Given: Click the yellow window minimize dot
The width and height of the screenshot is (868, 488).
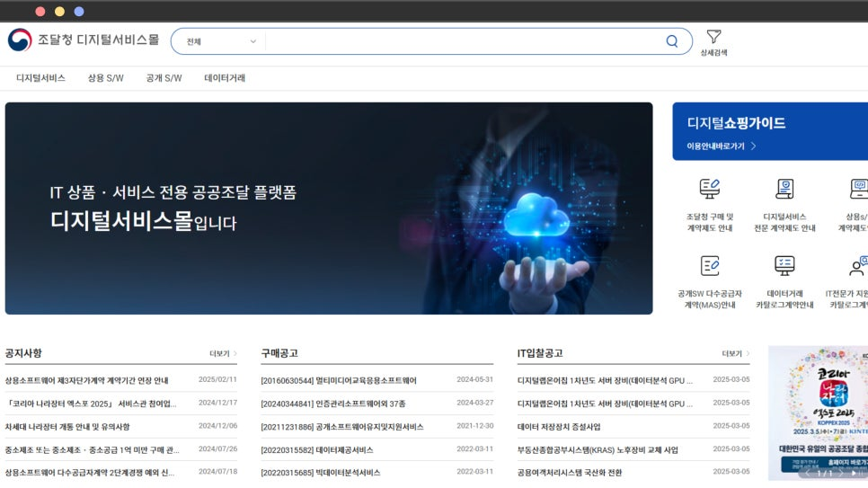Looking at the screenshot, I should pyautogui.click(x=59, y=11).
